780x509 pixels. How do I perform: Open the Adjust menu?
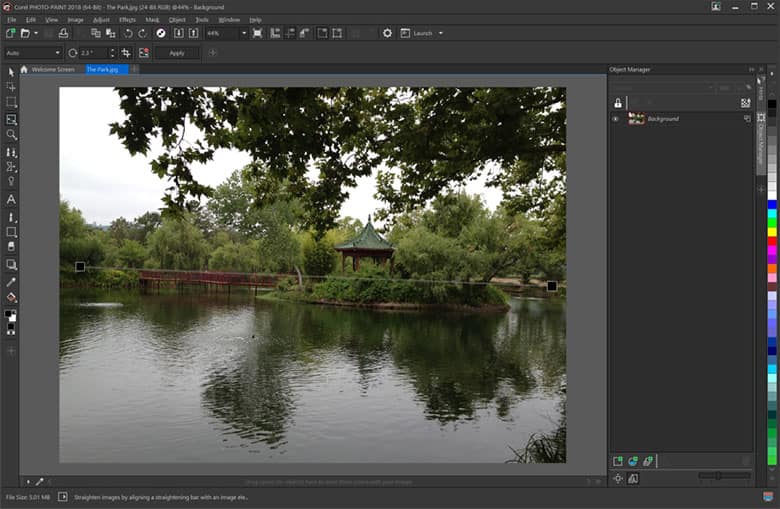click(x=101, y=19)
